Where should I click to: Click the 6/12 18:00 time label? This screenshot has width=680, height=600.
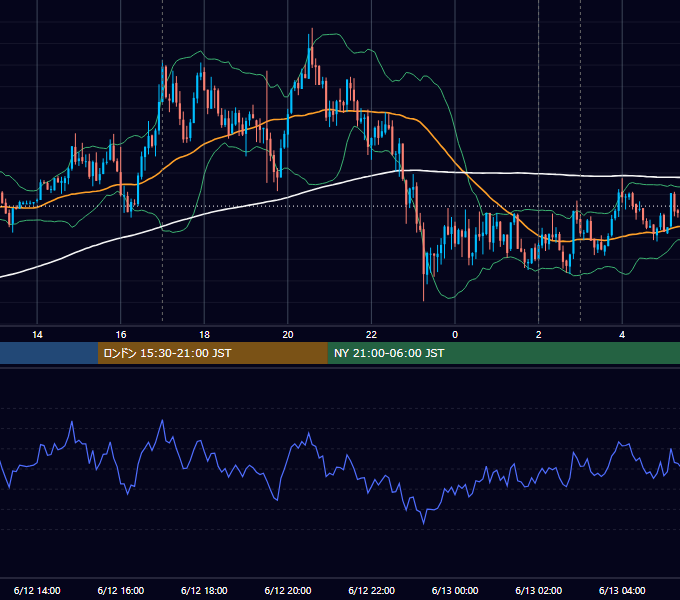click(204, 590)
